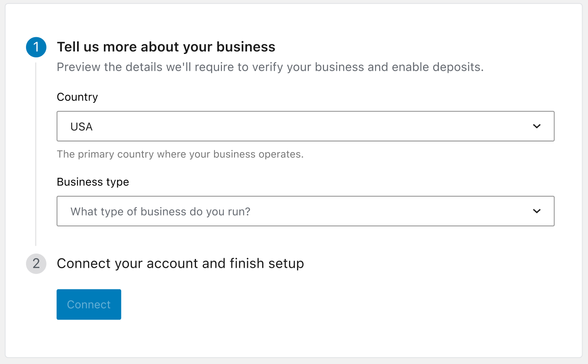Click the chevron on the Country selector

pos(536,126)
